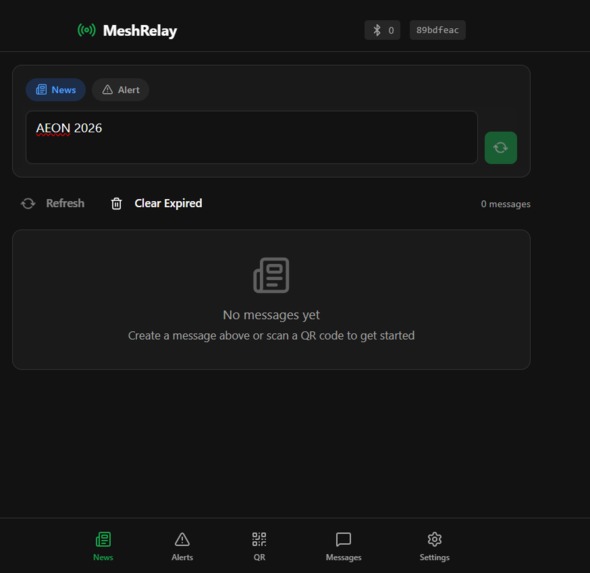Viewport: 590px width, 573px height.
Task: Click the "No messages yet" text
Action: [271, 315]
